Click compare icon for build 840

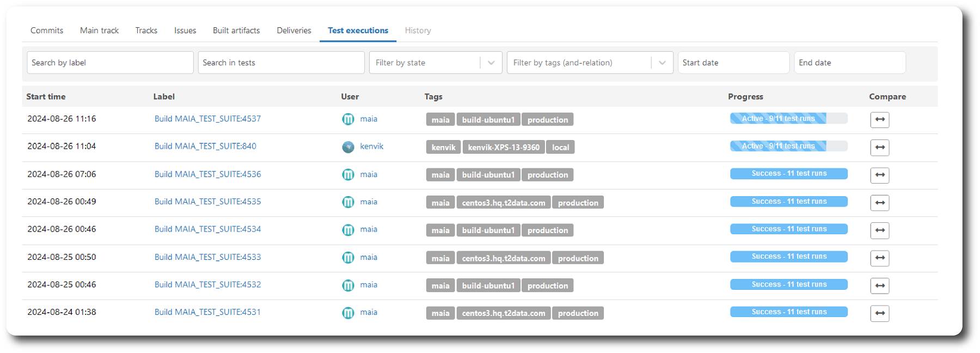(x=879, y=148)
